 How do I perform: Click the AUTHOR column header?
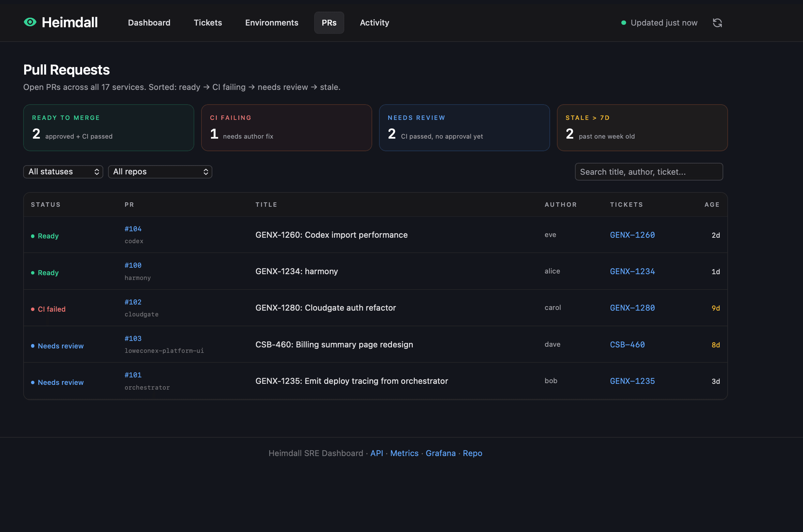click(x=561, y=205)
